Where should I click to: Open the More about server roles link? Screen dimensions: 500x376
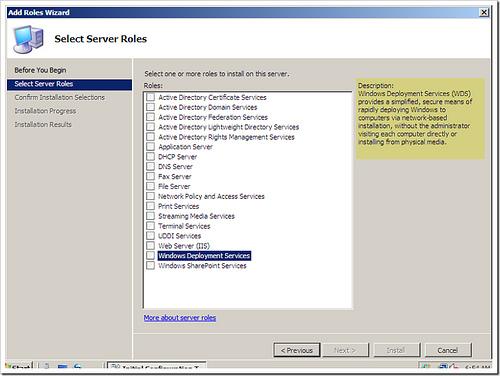pos(180,318)
